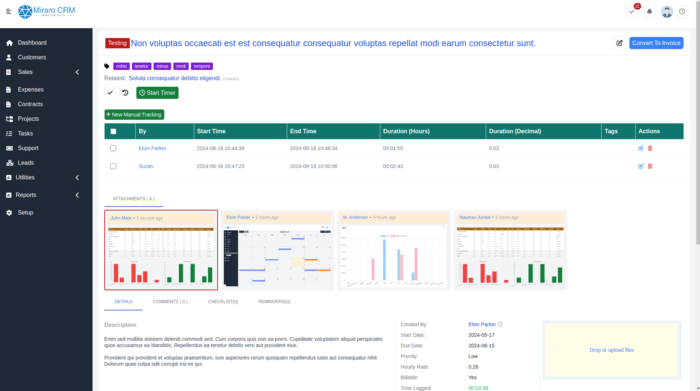The image size is (700, 391).
Task: Toggle the select-all checkbox in table header
Action: click(x=113, y=131)
